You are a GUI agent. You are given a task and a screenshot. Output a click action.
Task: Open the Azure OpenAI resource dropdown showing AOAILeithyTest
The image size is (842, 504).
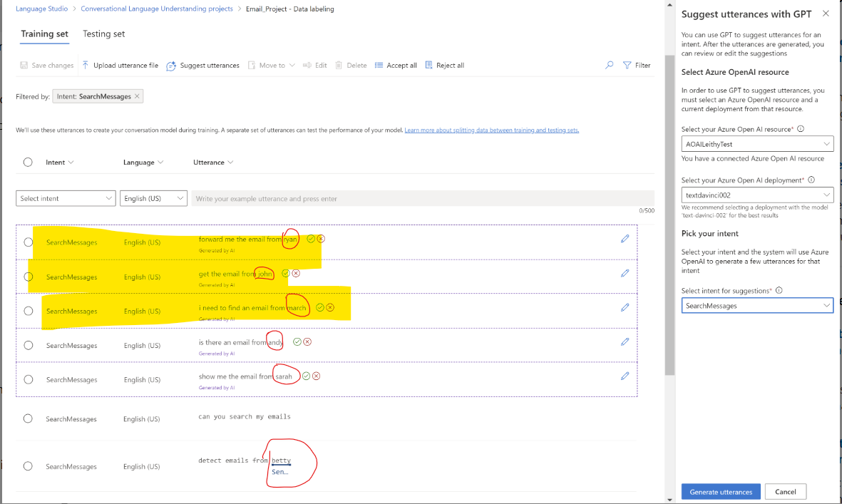point(757,143)
